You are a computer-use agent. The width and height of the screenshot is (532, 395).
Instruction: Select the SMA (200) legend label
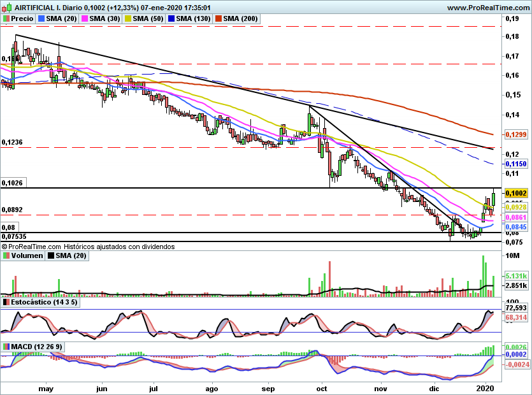(240, 19)
